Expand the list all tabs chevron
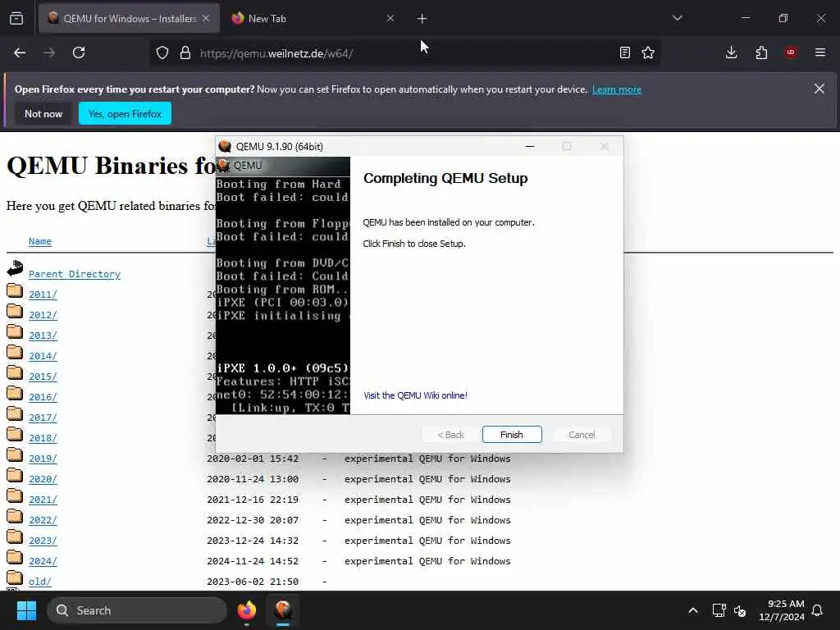 pyautogui.click(x=678, y=18)
